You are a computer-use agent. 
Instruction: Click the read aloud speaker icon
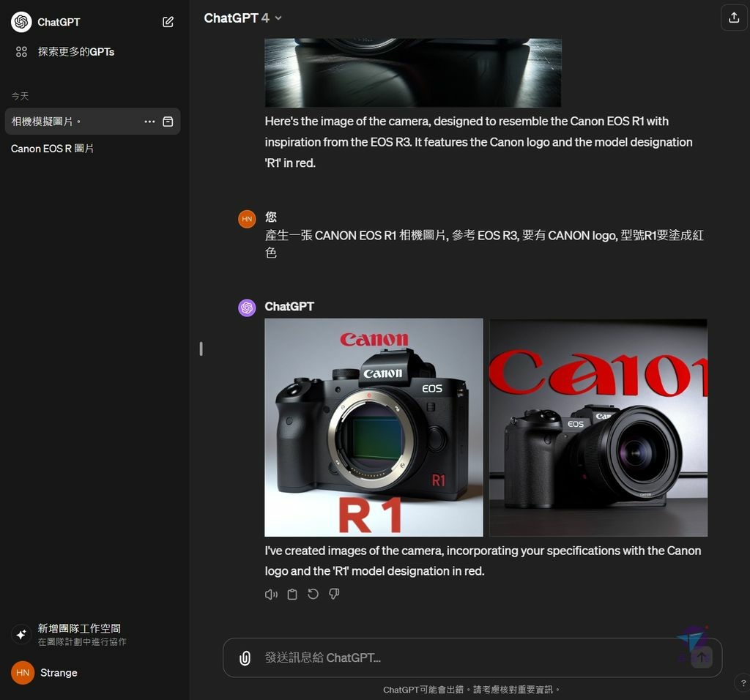coord(271,595)
